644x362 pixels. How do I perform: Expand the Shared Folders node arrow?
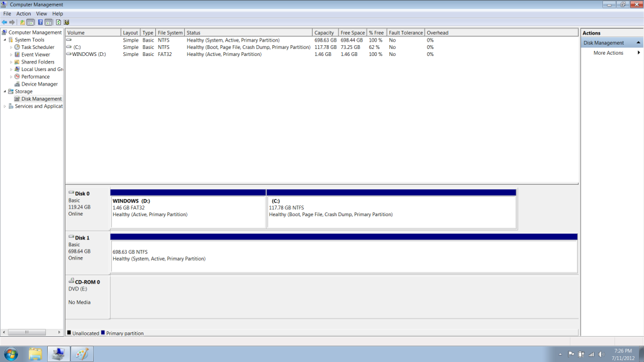click(11, 62)
